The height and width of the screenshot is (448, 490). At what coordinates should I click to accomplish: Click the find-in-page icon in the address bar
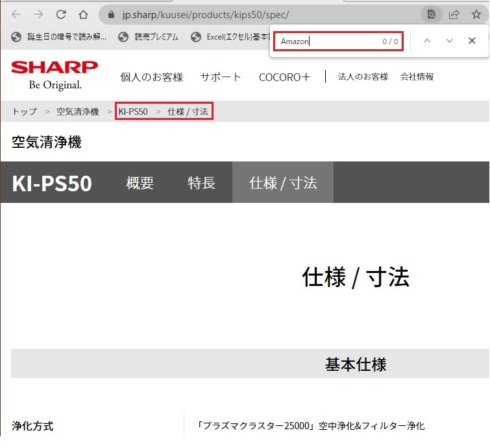click(x=431, y=14)
